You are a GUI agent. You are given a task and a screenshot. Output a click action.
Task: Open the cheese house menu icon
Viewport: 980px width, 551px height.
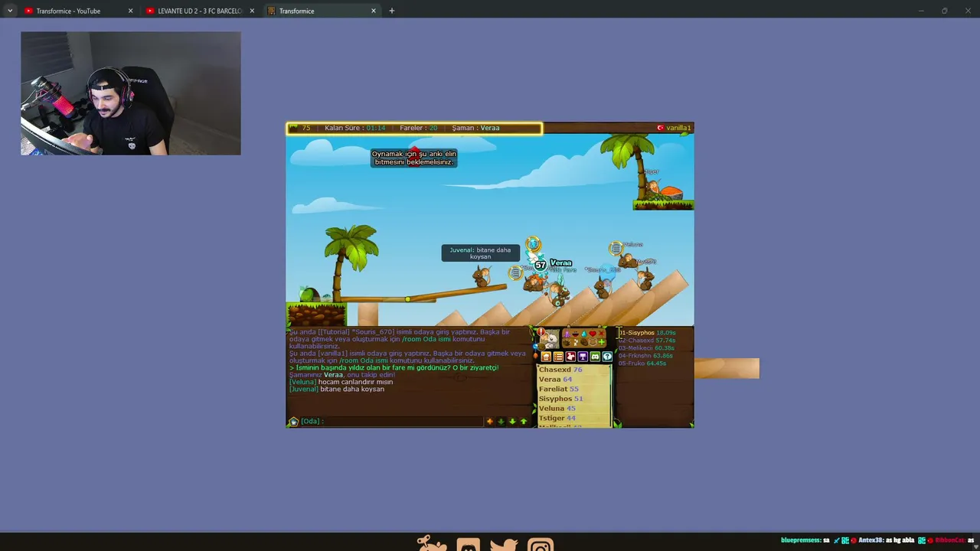click(x=546, y=357)
